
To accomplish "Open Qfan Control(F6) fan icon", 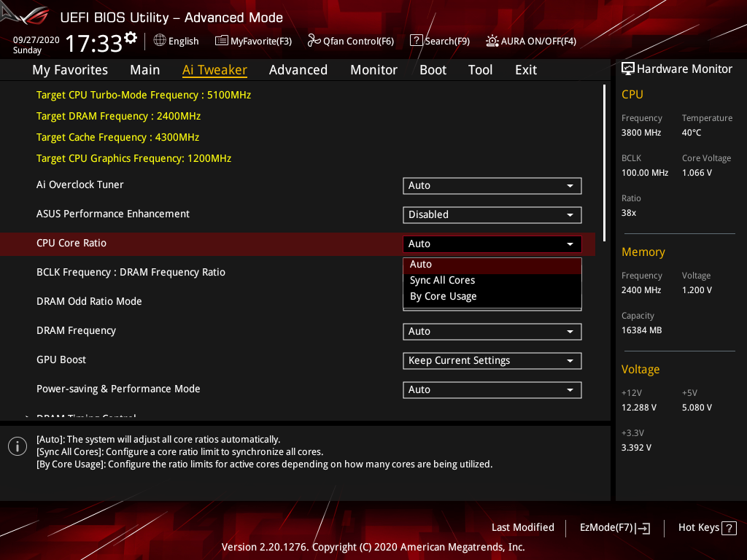I will tap(314, 41).
